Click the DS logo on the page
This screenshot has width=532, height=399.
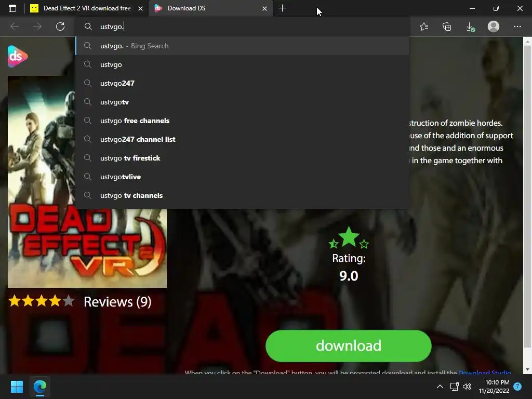pos(17,56)
